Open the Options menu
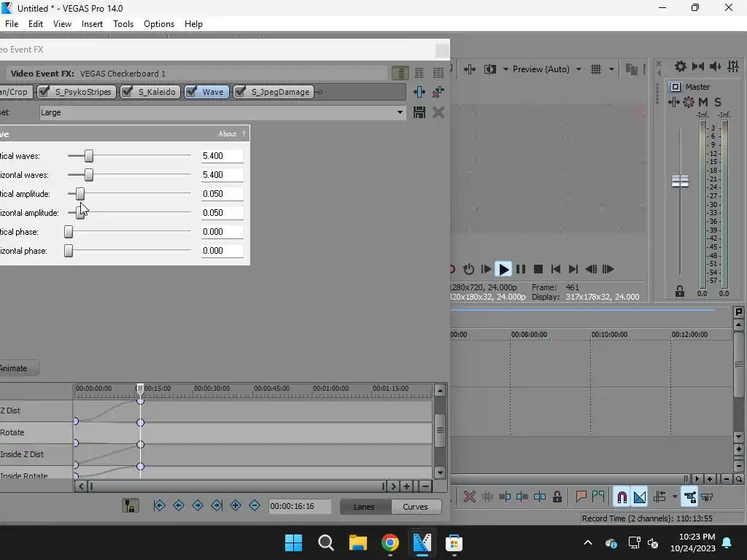The width and height of the screenshot is (747, 560). (x=158, y=24)
